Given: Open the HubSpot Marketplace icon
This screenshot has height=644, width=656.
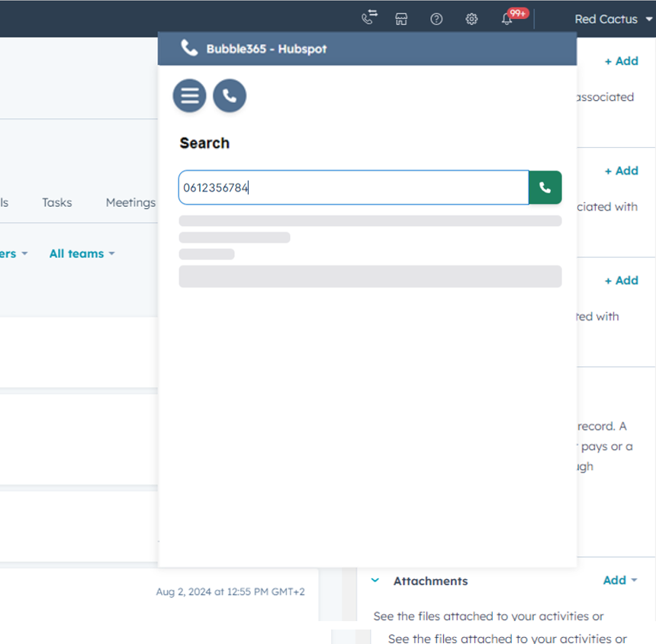Looking at the screenshot, I should (401, 19).
